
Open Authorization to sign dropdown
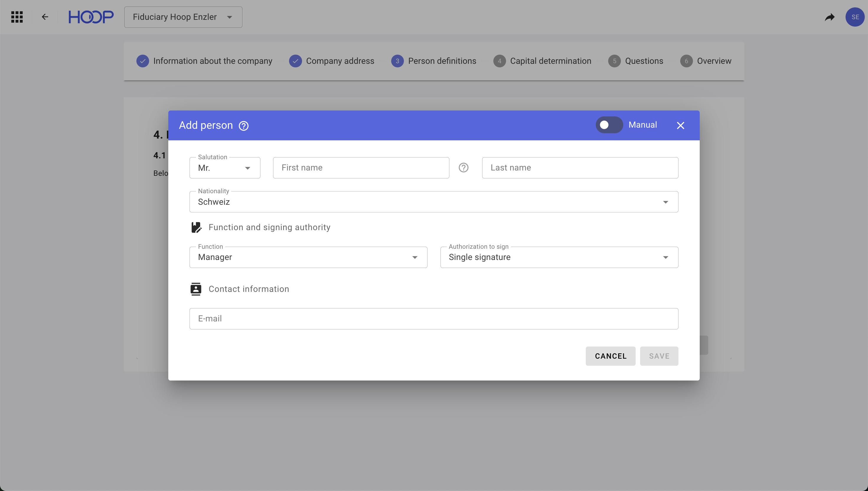pos(559,257)
